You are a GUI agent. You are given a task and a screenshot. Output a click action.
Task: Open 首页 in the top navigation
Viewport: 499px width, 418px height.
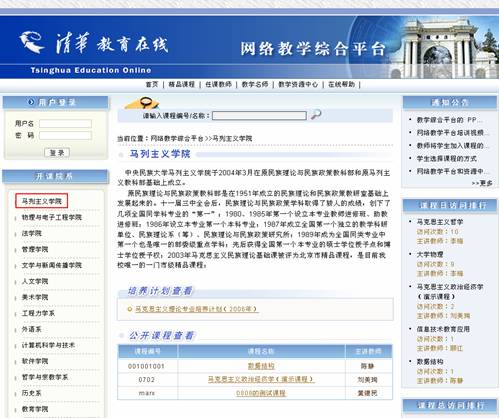tap(152, 85)
